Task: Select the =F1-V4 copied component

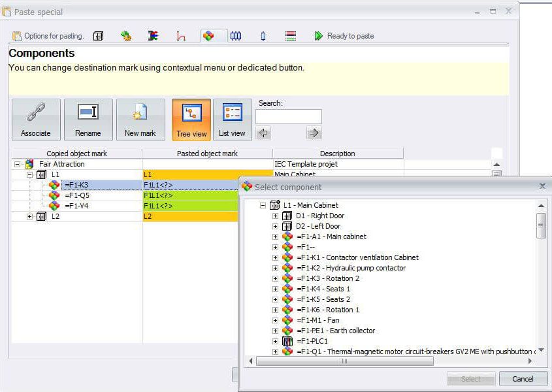Action: click(x=76, y=206)
